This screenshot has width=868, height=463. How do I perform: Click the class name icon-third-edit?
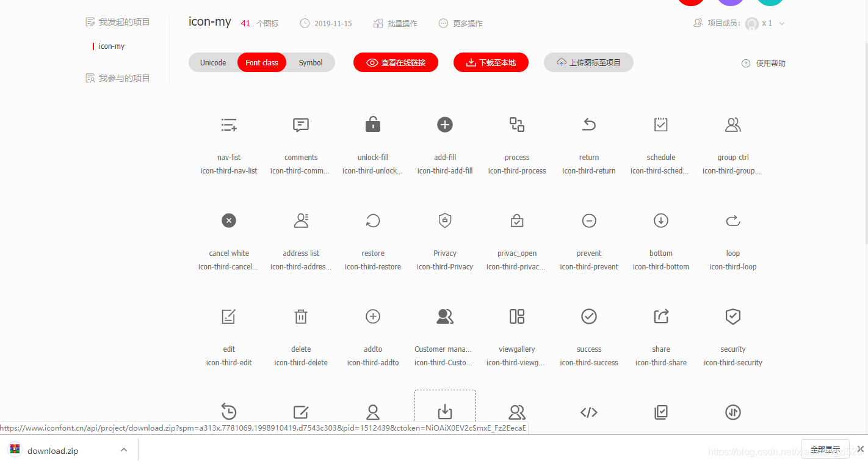click(x=229, y=363)
